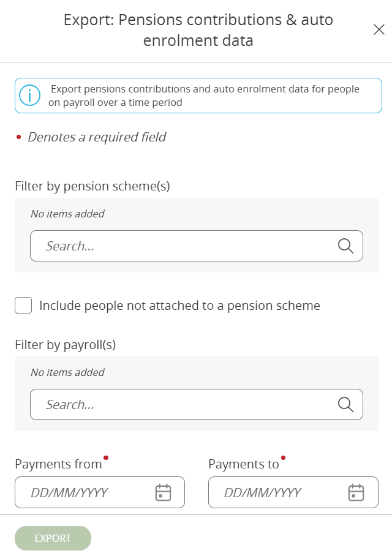Image resolution: width=392 pixels, height=556 pixels.
Task: Close the export dialog with the X
Action: pyautogui.click(x=379, y=29)
